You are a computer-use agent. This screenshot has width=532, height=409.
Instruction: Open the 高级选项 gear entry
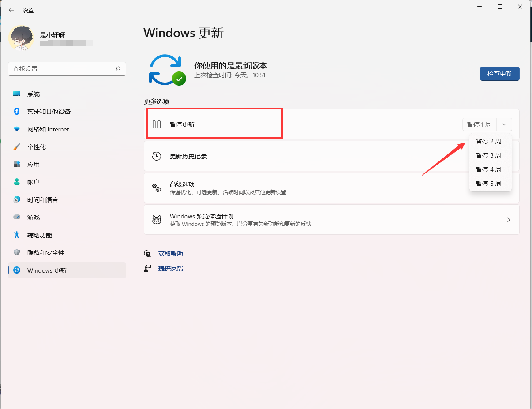coord(157,188)
